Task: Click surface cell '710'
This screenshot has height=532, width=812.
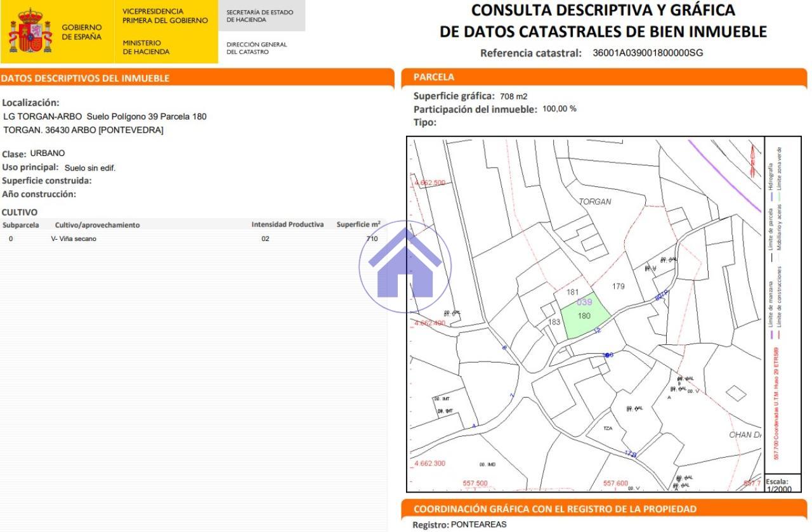Action: point(372,239)
